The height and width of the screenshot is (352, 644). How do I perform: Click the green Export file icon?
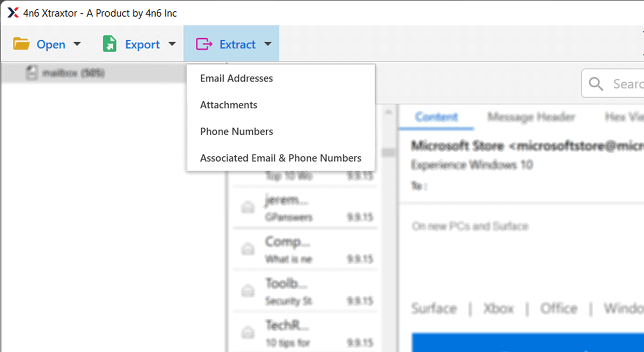point(109,44)
